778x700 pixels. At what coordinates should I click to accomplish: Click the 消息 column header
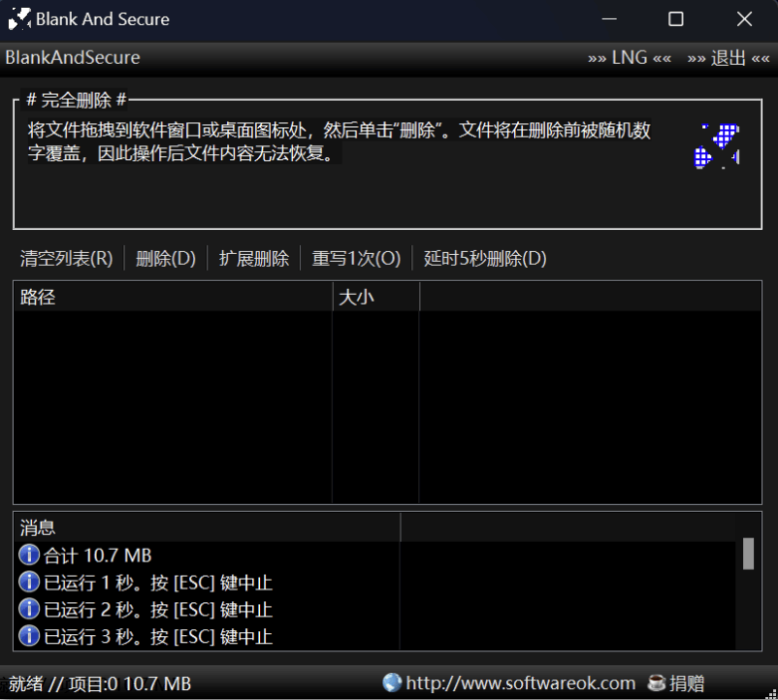point(207,527)
